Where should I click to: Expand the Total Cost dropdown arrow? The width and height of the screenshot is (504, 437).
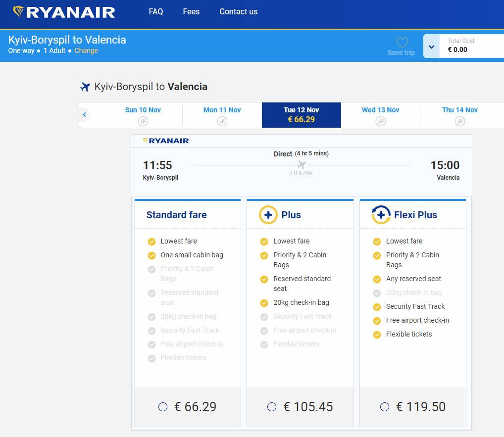[x=431, y=47]
